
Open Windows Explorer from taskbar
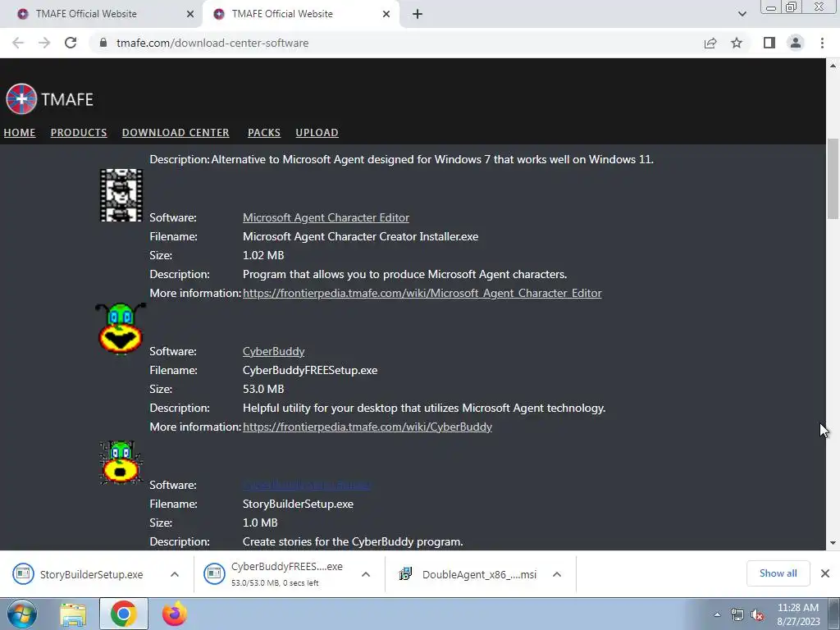coord(73,614)
